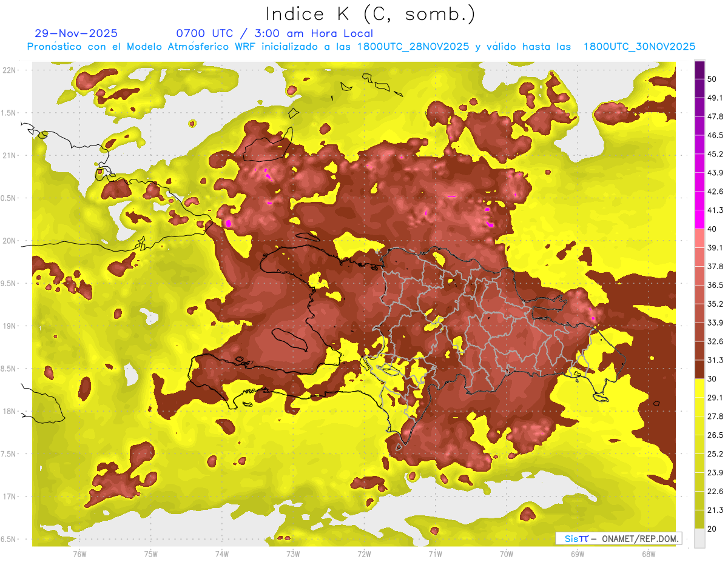The width and height of the screenshot is (728, 562).
Task: Click the "21N" latitude label
Action: (10, 155)
